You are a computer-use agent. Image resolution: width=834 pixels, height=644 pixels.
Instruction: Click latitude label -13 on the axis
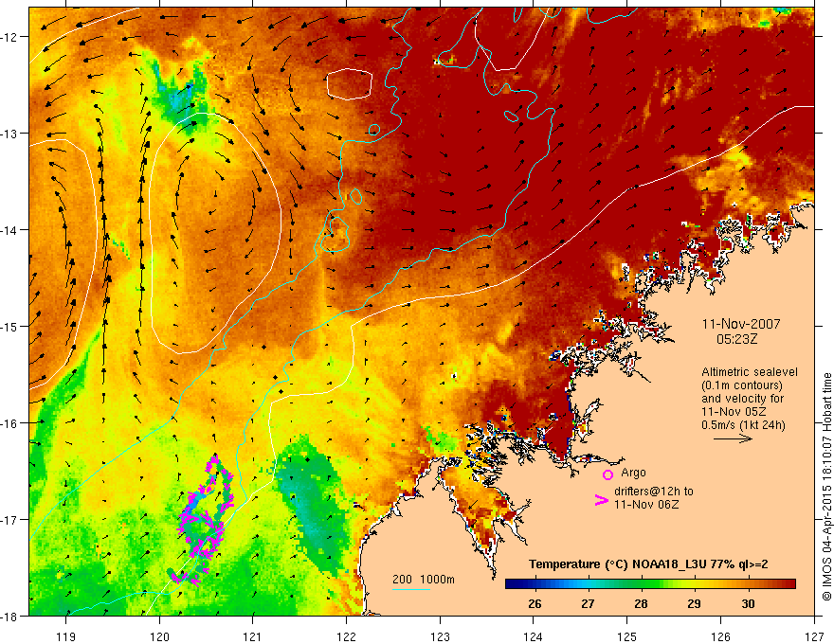[x=10, y=134]
